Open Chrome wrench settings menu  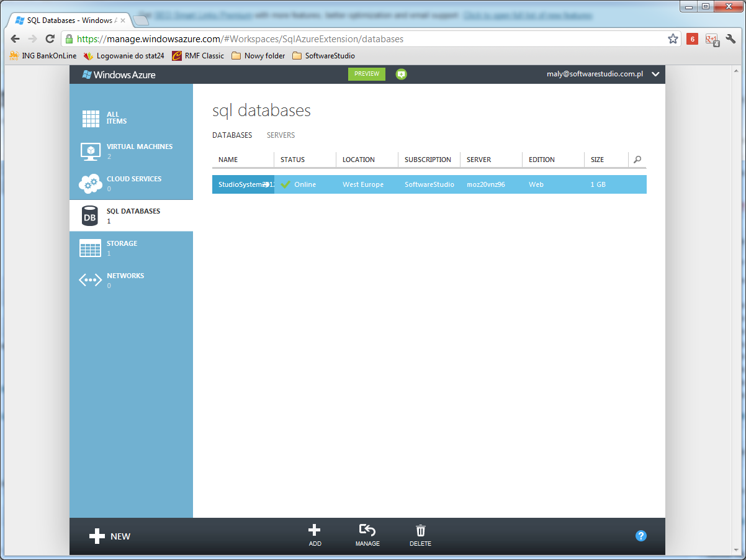point(730,39)
